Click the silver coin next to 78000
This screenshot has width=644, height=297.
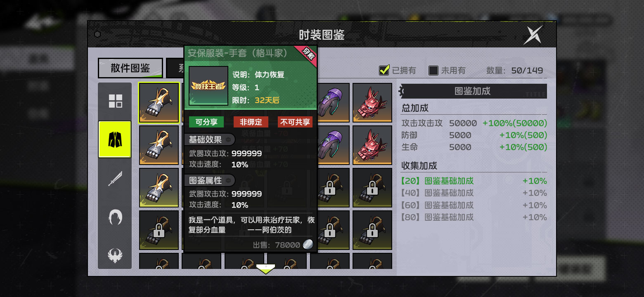click(x=308, y=245)
